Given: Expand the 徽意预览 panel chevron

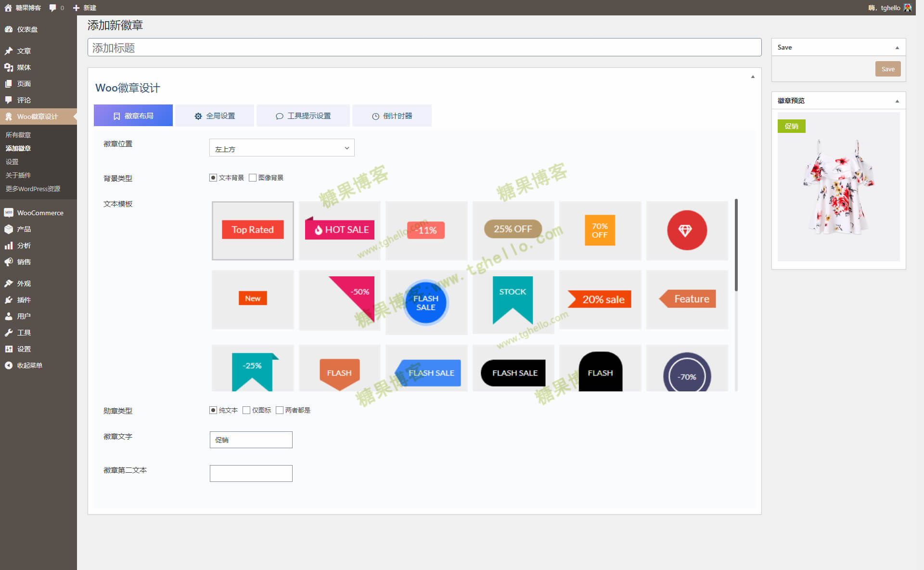Looking at the screenshot, I should (x=896, y=101).
